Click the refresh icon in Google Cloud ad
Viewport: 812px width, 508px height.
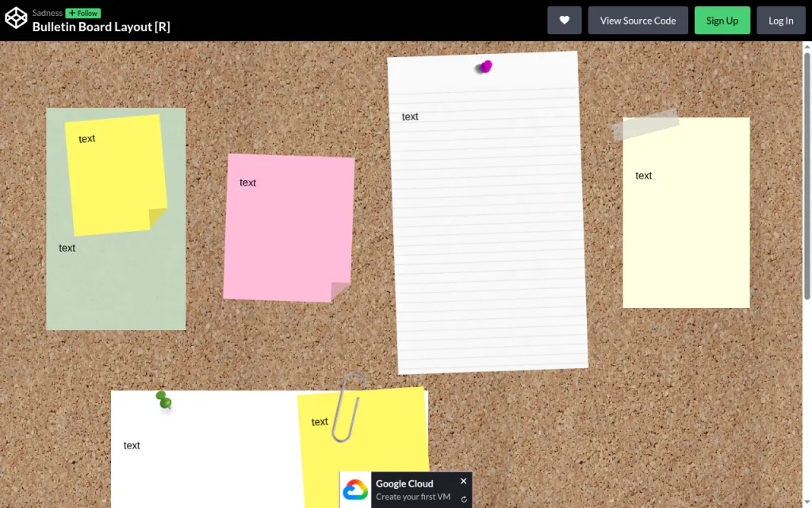coord(464,500)
